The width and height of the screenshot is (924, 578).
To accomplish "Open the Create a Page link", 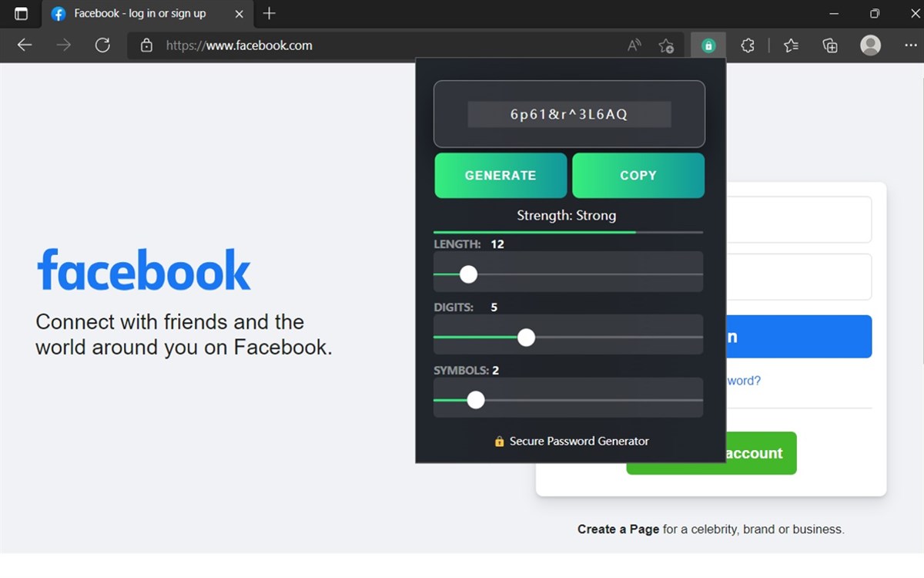I will tap(618, 529).
